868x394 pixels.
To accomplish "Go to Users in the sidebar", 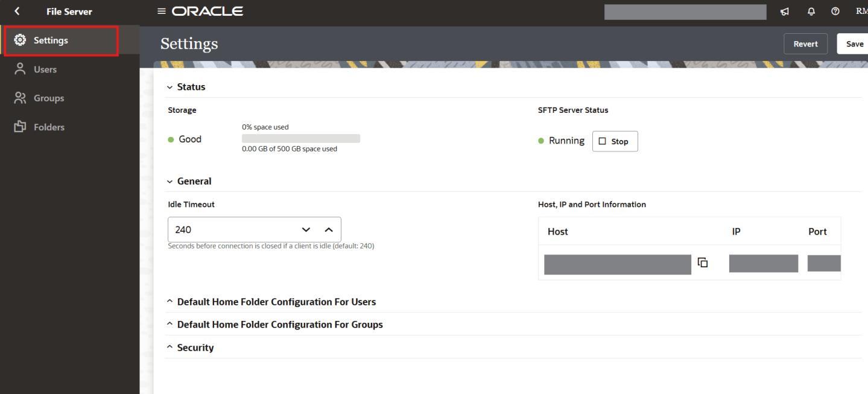I will tap(45, 69).
